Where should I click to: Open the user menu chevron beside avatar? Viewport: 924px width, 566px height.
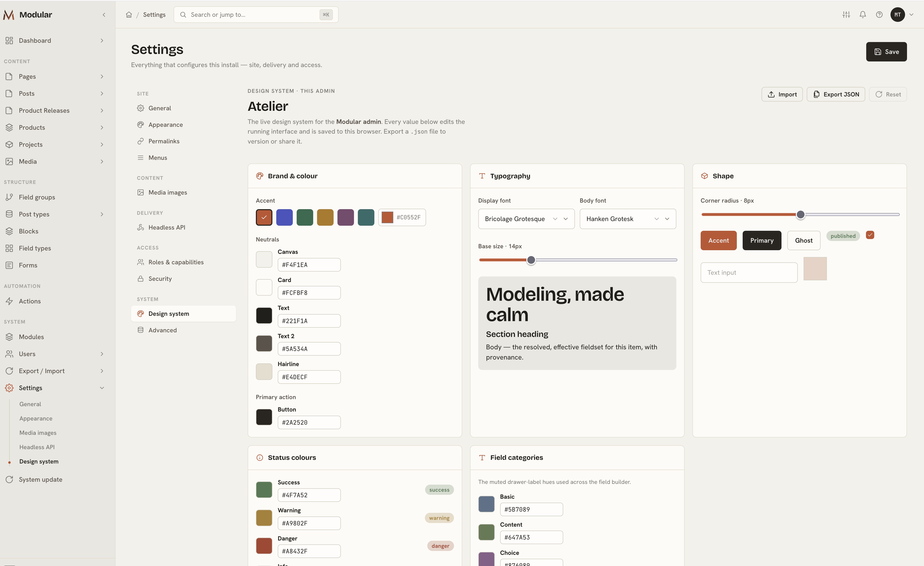911,15
